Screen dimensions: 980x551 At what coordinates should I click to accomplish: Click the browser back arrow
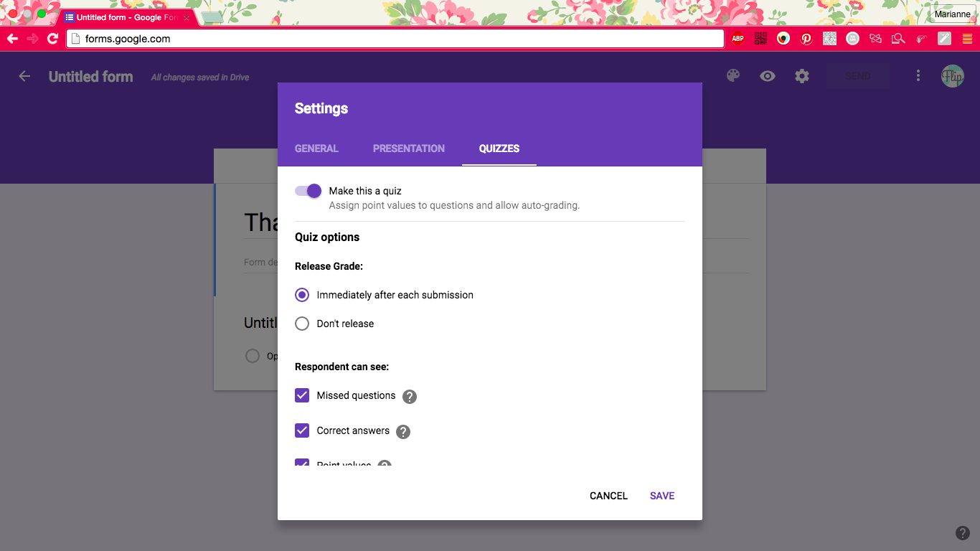tap(12, 39)
